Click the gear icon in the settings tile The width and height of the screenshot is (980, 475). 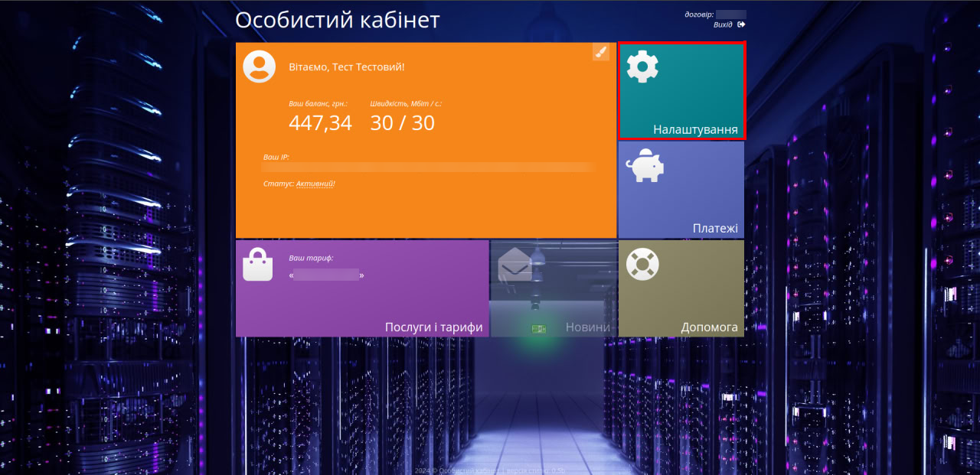point(642,67)
